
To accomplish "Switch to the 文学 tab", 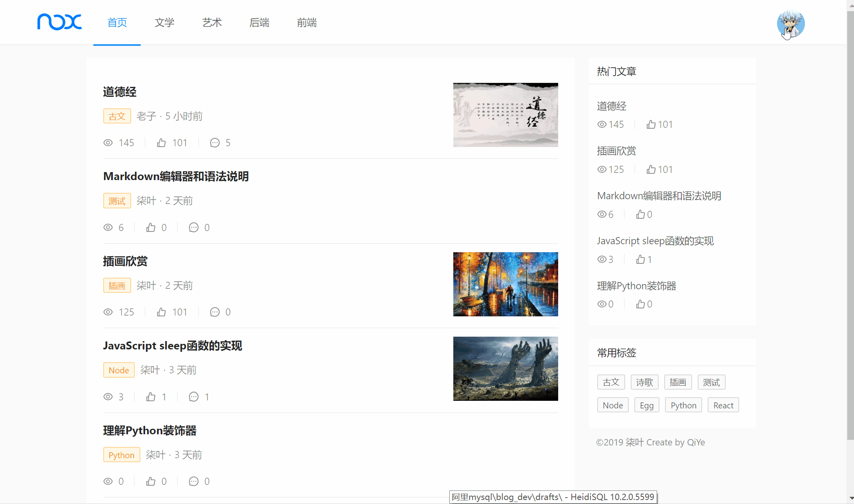I will pyautogui.click(x=164, y=23).
